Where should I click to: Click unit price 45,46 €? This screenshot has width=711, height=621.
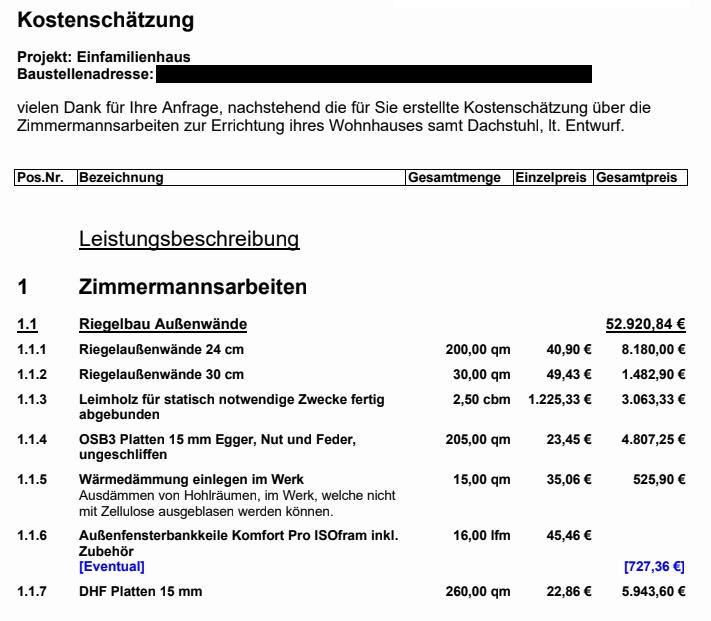click(x=569, y=535)
